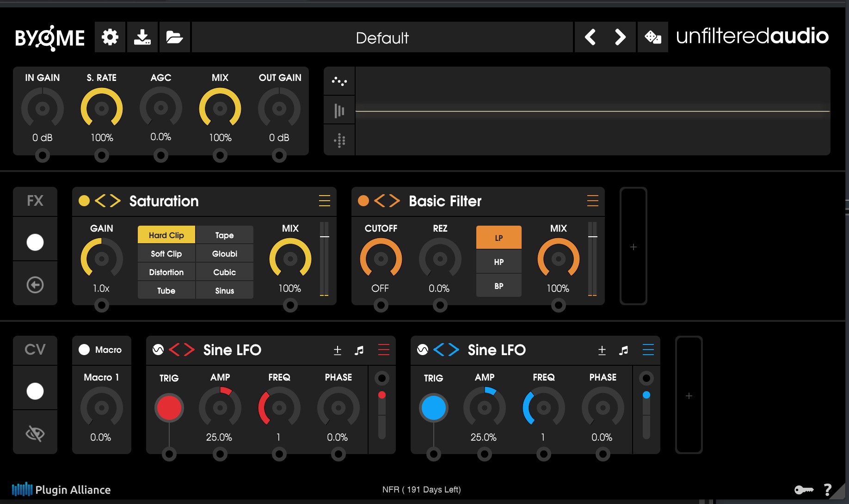The image size is (849, 504).
Task: Choose Hard Clip saturation type
Action: click(x=166, y=235)
